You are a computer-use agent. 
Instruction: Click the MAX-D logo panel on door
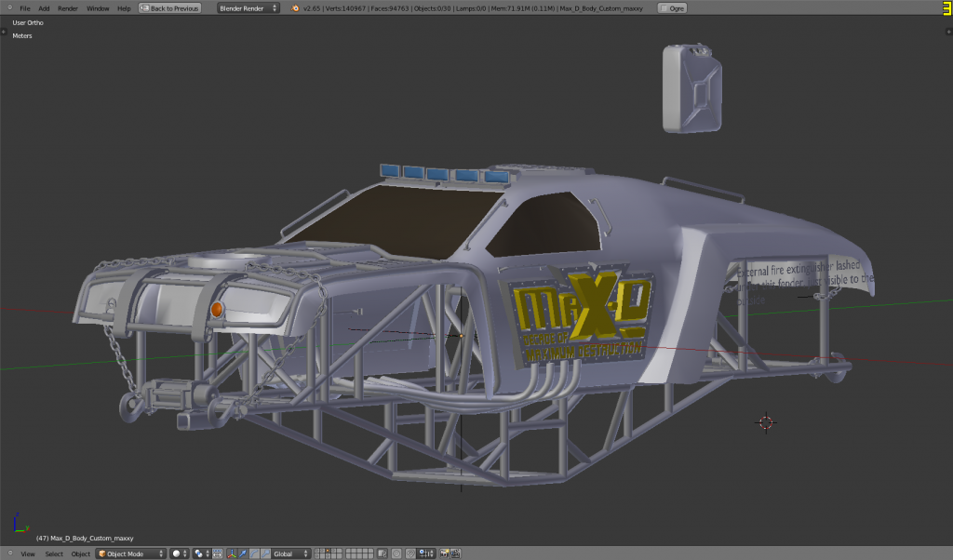577,316
